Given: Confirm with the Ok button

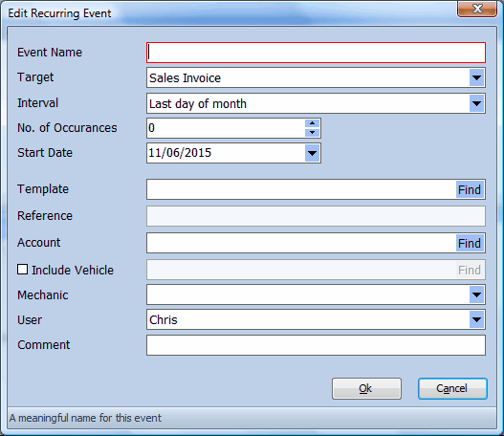Looking at the screenshot, I should coord(366,389).
